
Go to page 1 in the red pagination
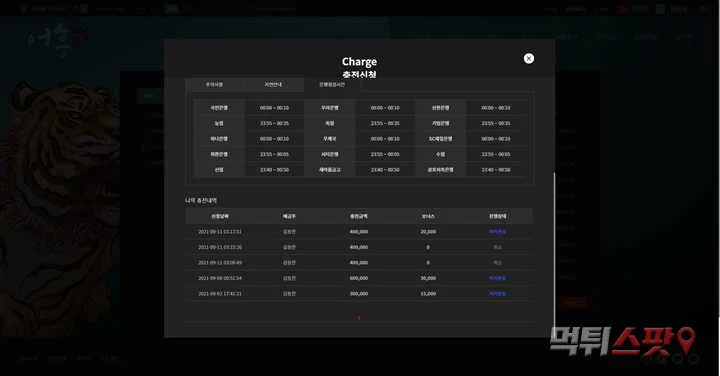click(359, 318)
